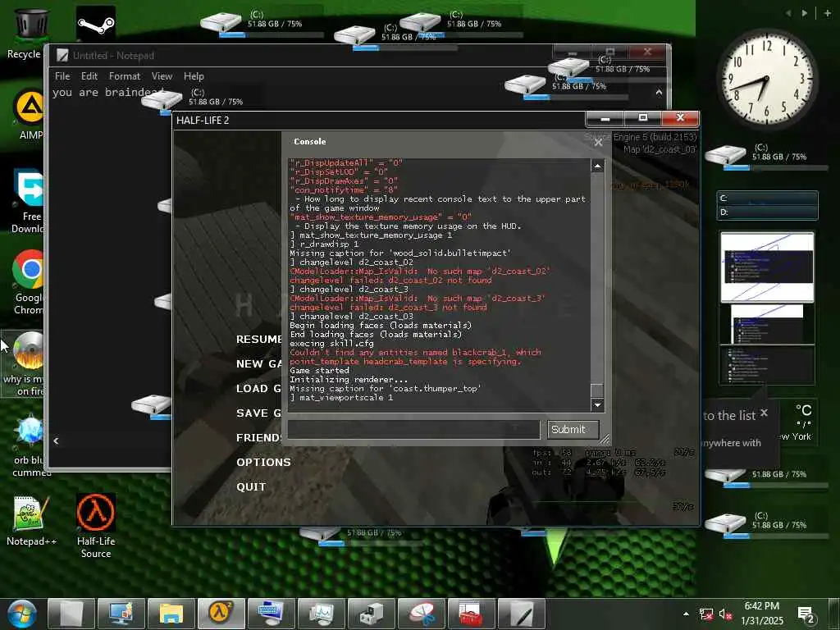The image size is (840, 630).
Task: Open the computer settings taskbar icon
Action: point(121,614)
